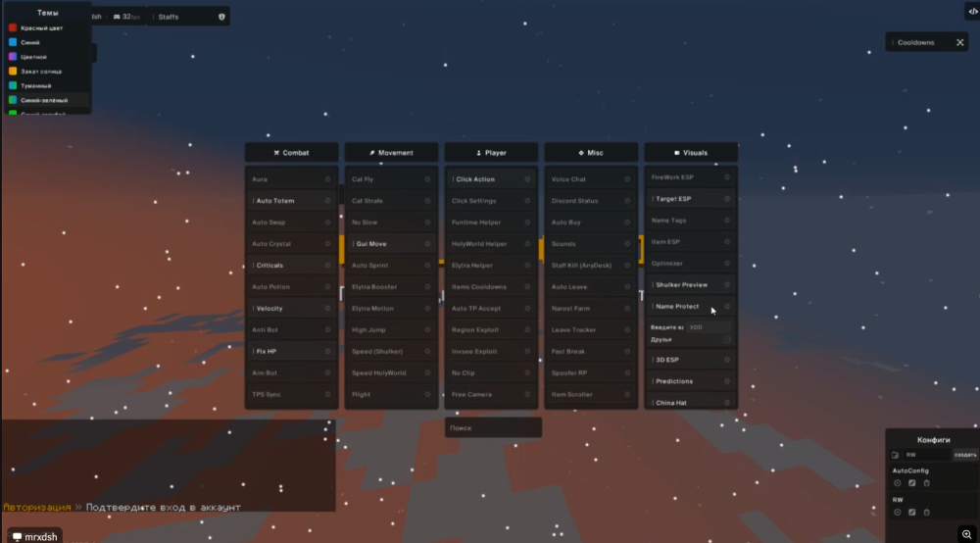Expand settings for China Hat module
980x543 pixels.
click(727, 403)
